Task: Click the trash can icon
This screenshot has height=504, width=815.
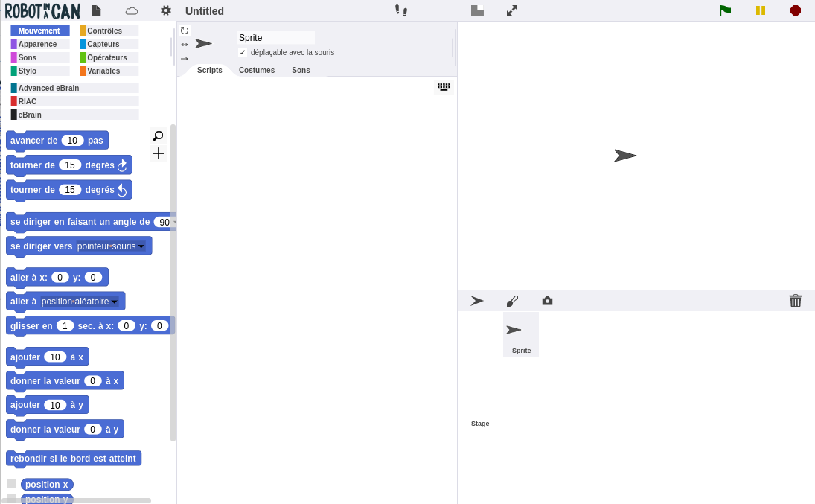Action: 796,301
